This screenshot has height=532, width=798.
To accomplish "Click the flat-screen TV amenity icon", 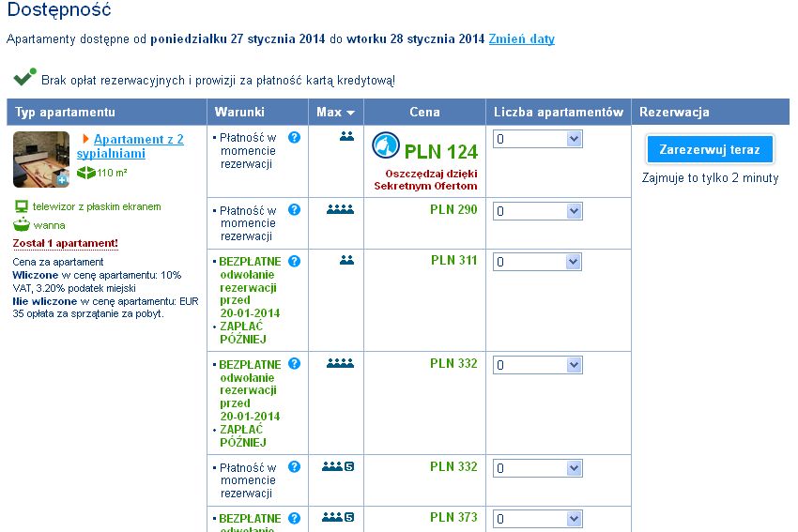I will [x=22, y=206].
